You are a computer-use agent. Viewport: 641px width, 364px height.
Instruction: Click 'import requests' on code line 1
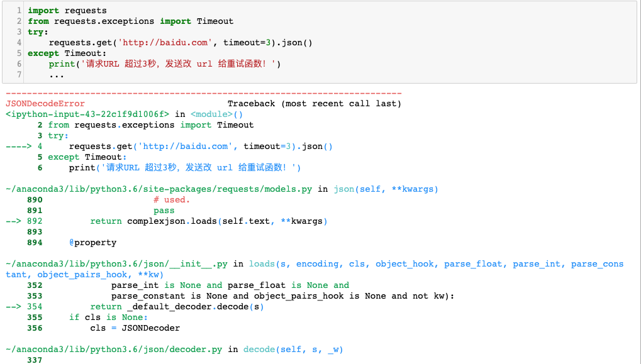click(67, 11)
